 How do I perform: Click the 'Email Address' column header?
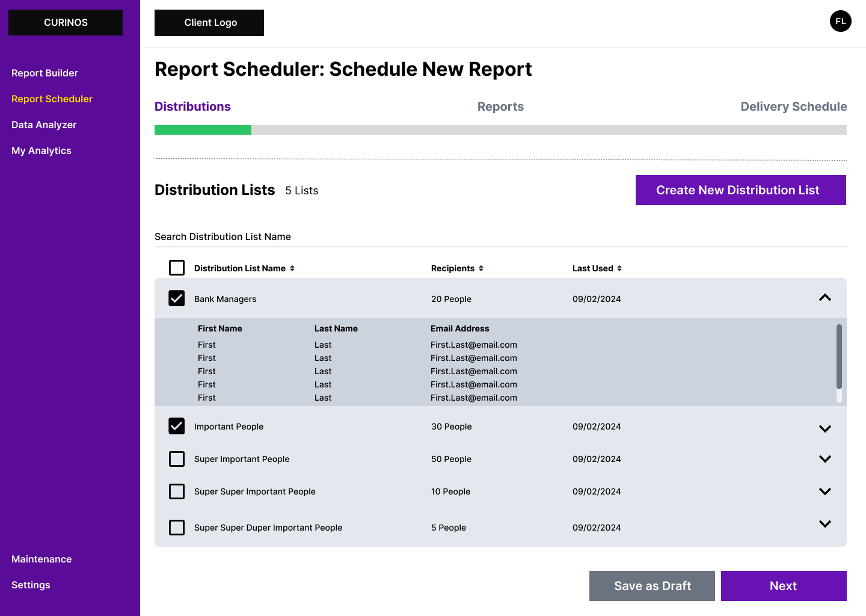[459, 328]
